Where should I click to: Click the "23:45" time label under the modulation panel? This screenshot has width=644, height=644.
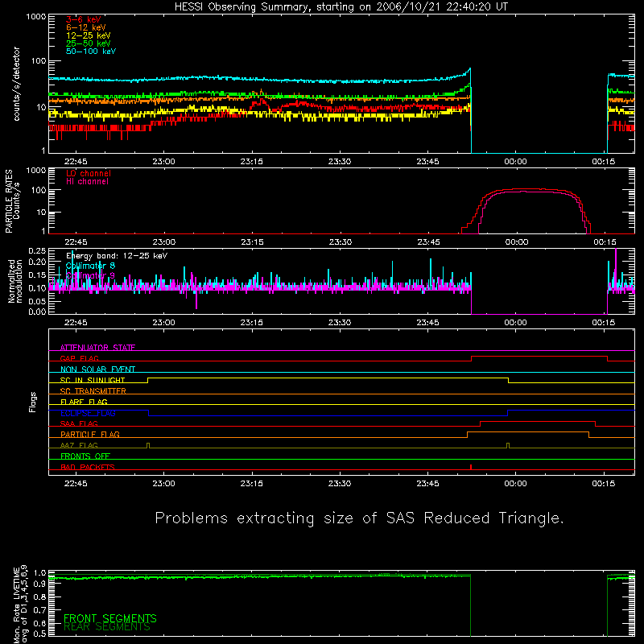point(428,323)
